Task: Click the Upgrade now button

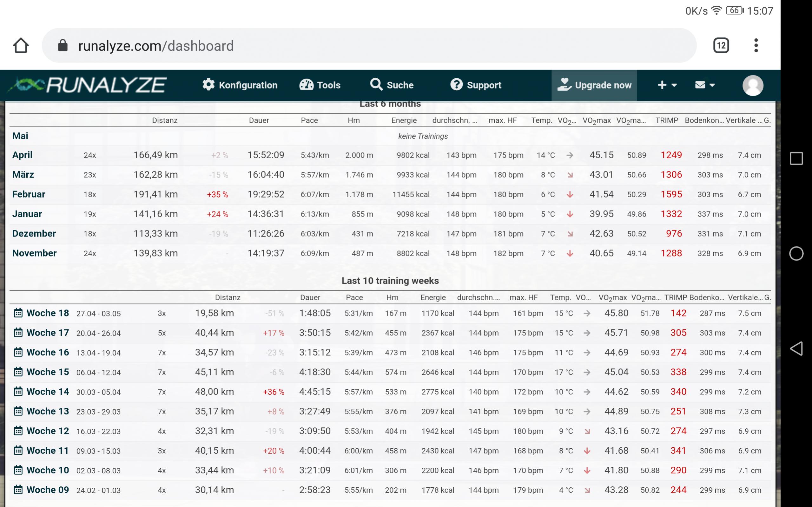Action: click(594, 85)
